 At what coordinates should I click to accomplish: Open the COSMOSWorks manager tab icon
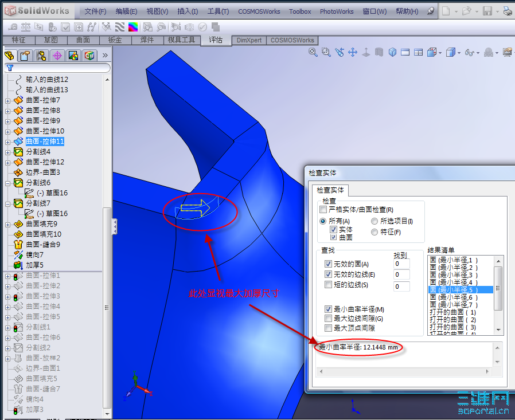(89, 56)
